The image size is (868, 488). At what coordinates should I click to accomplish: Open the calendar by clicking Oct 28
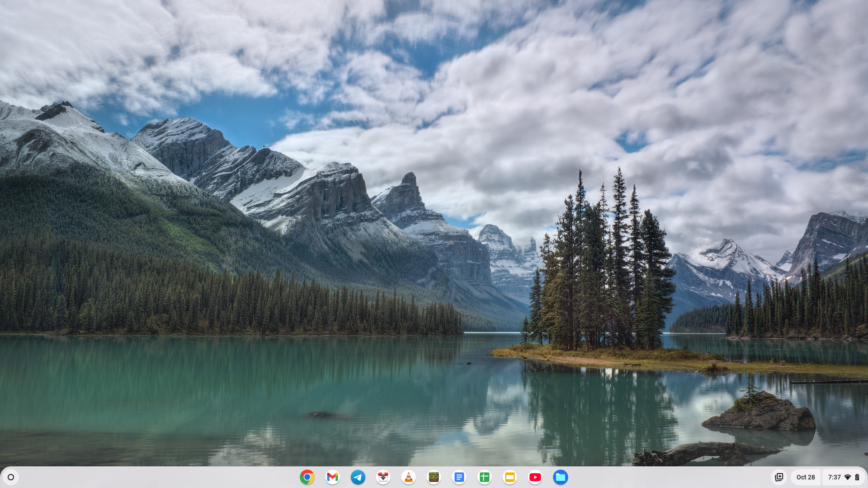point(807,477)
